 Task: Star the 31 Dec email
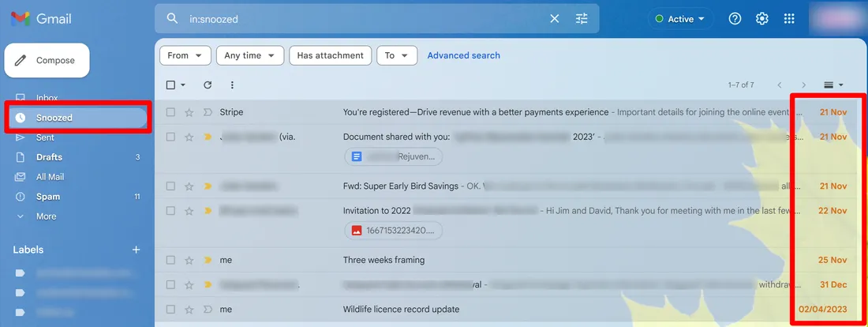[189, 284]
